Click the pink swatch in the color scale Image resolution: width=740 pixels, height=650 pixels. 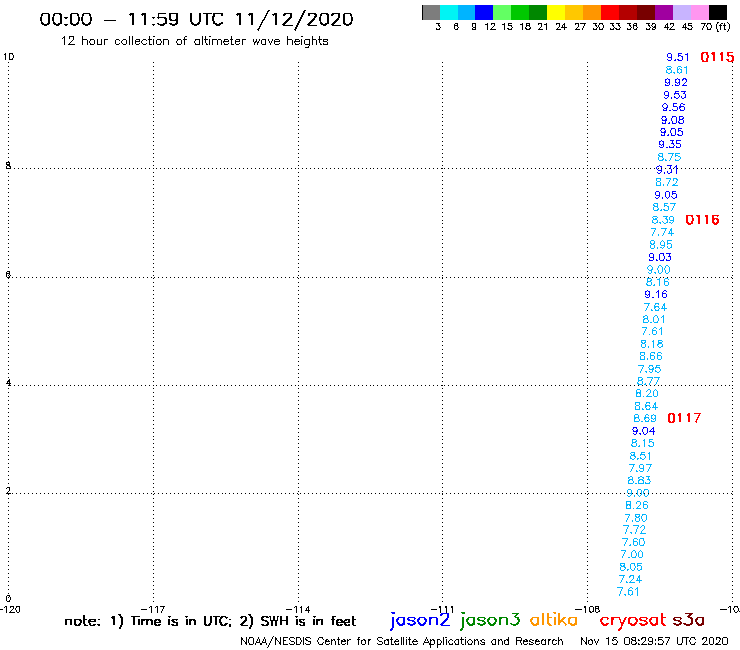pos(699,12)
